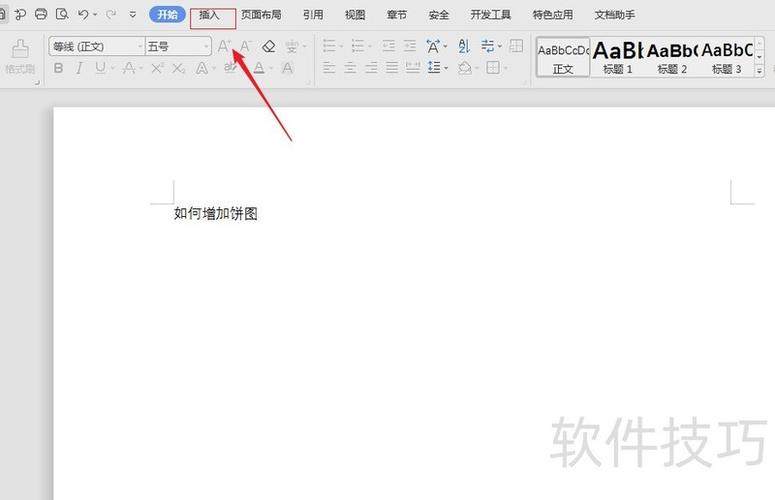Apply the 正文 style
Image resolution: width=775 pixels, height=500 pixels.
(563, 57)
